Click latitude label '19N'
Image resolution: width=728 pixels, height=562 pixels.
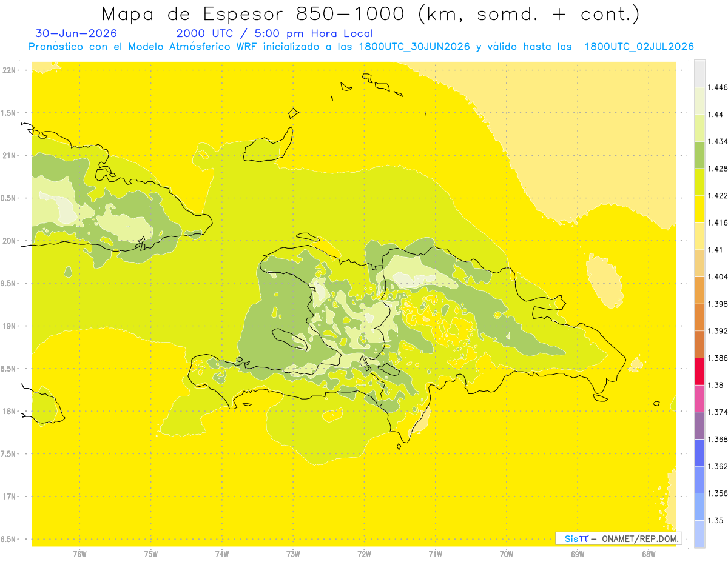coord(10,326)
